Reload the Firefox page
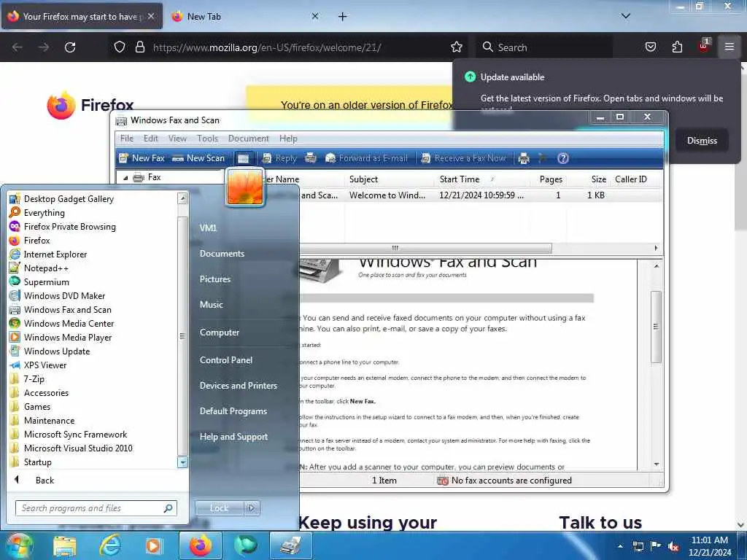This screenshot has width=747, height=560. point(70,47)
